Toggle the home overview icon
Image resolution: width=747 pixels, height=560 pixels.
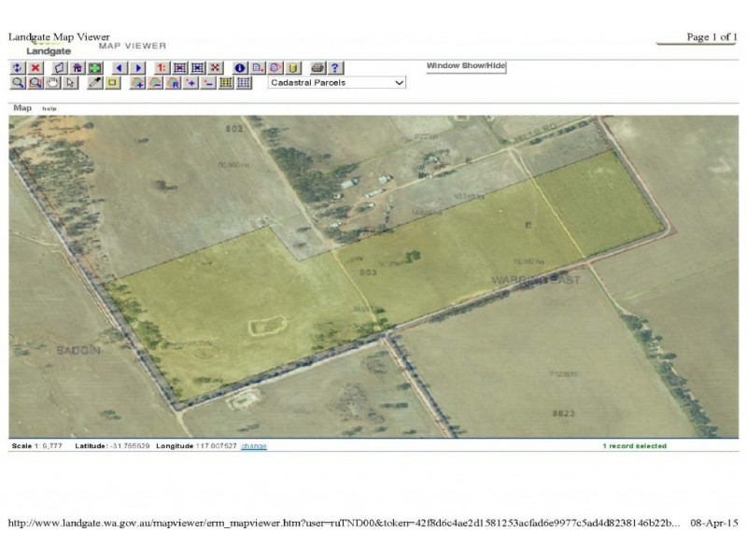coord(76,67)
